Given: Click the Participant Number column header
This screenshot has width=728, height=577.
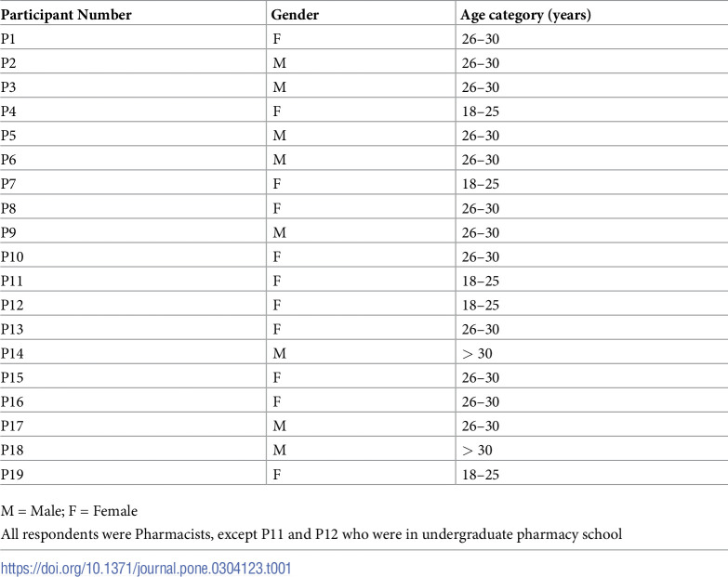Looking at the screenshot, I should tap(66, 15).
